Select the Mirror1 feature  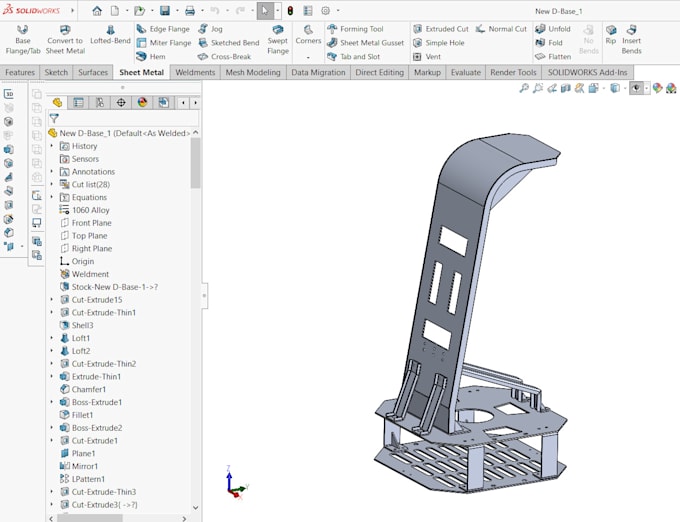click(x=79, y=466)
